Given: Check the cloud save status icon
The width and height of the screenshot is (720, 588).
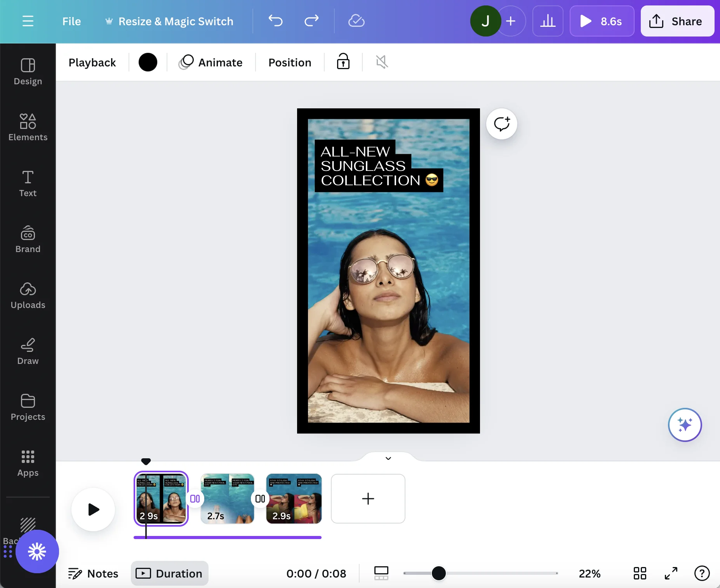Looking at the screenshot, I should point(356,21).
